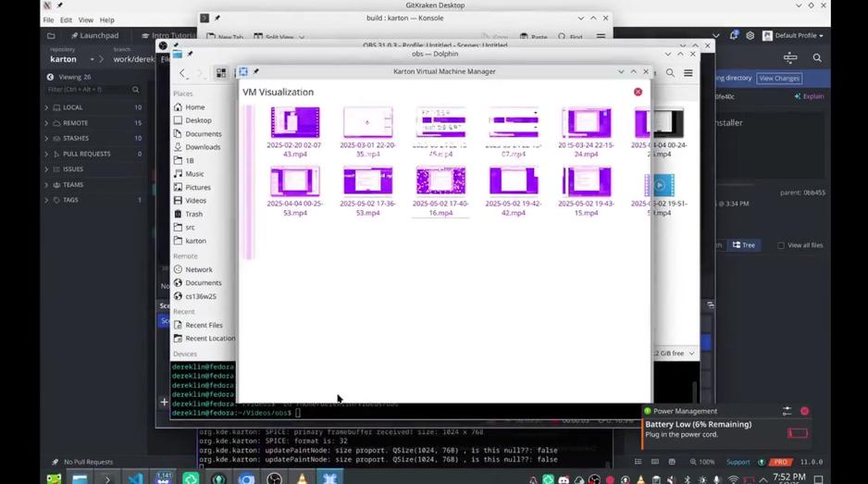Screen dimensions: 868x484
Task: Open GitKraken notifications bell
Action: click(734, 35)
